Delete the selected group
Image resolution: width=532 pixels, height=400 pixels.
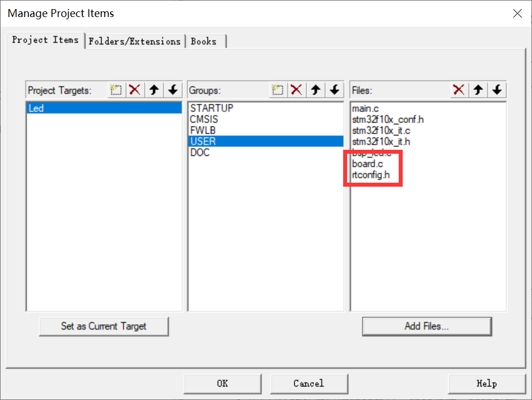click(297, 90)
